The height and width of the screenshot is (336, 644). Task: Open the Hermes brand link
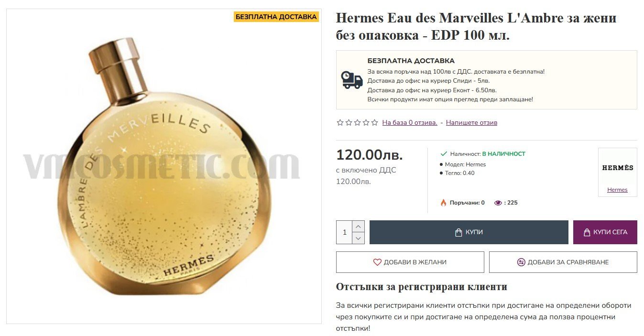tap(617, 190)
